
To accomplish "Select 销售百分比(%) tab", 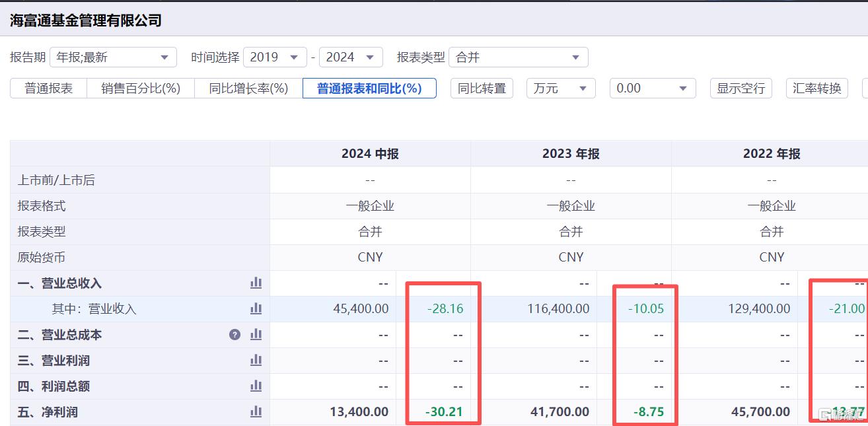I will (141, 89).
